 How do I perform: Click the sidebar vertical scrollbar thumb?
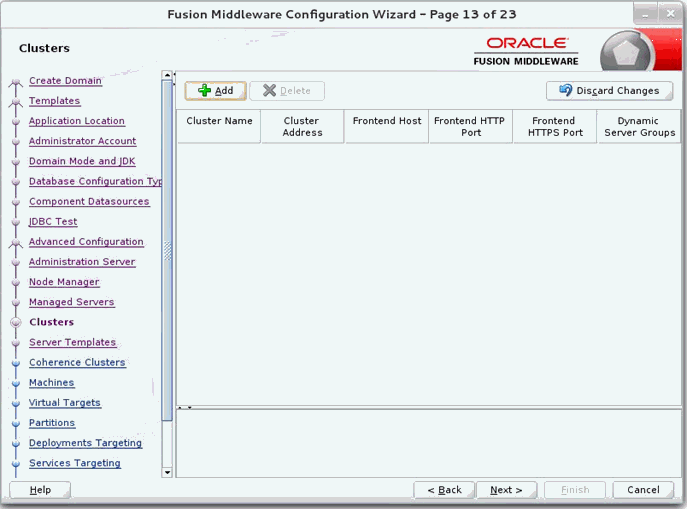click(167, 251)
